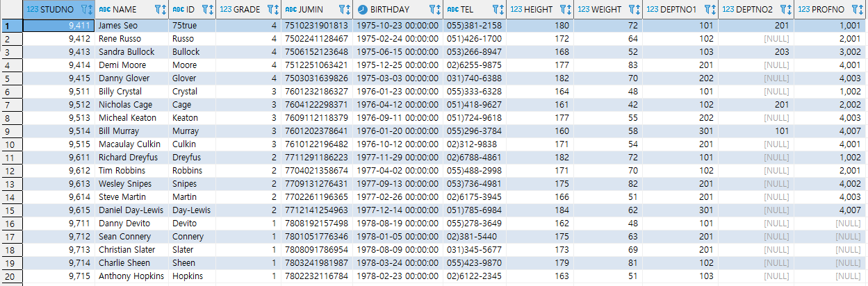Open the filter icon on PROFNO column
Image resolution: width=868 pixels, height=286 pixels.
pos(855,10)
